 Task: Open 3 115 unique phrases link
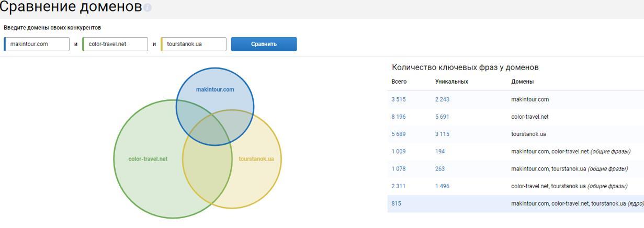click(x=442, y=134)
